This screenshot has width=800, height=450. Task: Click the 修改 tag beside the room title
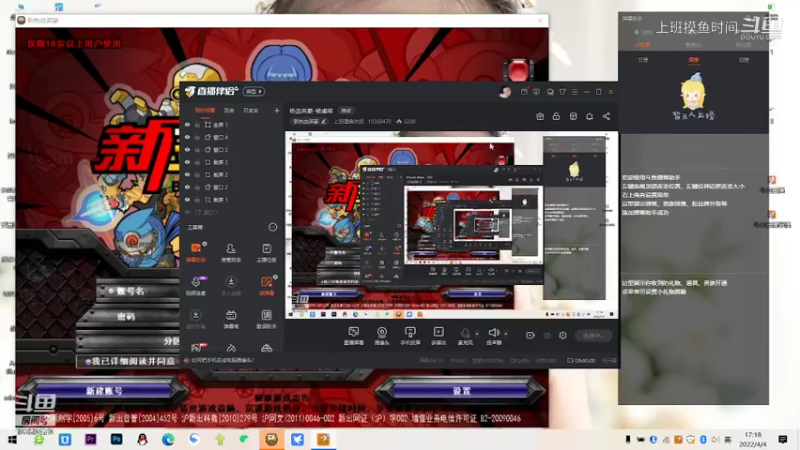[x=346, y=110]
